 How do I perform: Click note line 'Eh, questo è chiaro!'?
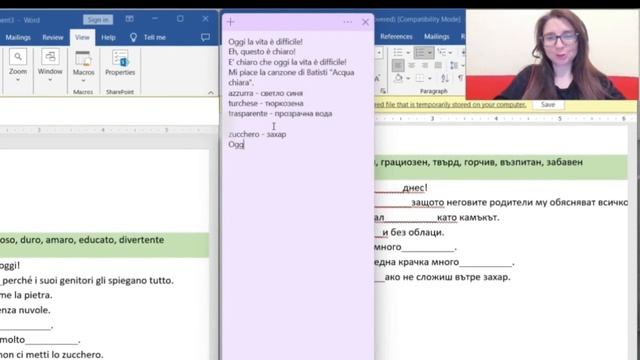[x=262, y=51]
